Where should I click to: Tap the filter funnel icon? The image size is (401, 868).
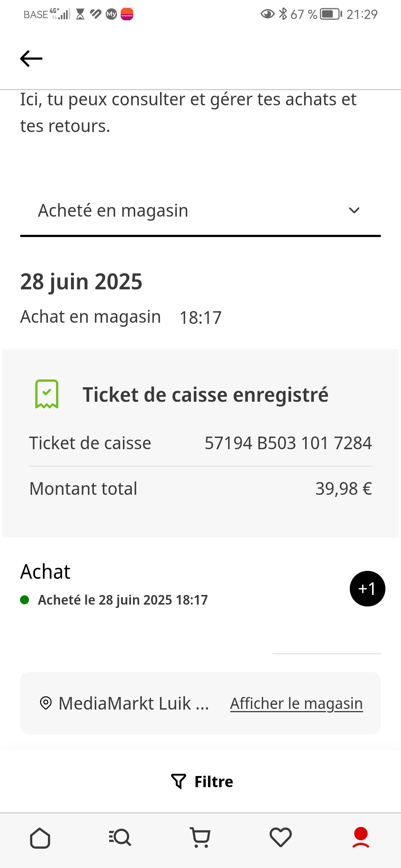click(179, 781)
